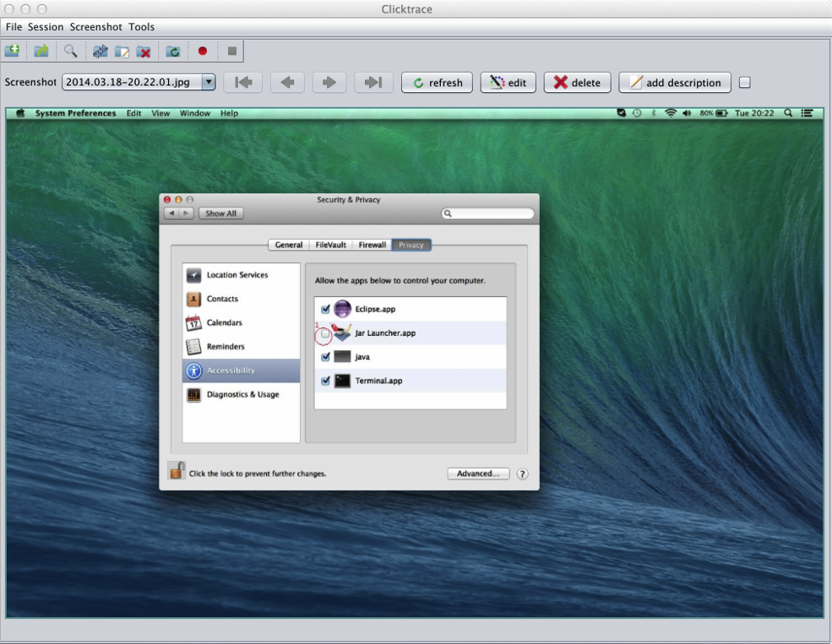Open the System Preferences menu

75,113
